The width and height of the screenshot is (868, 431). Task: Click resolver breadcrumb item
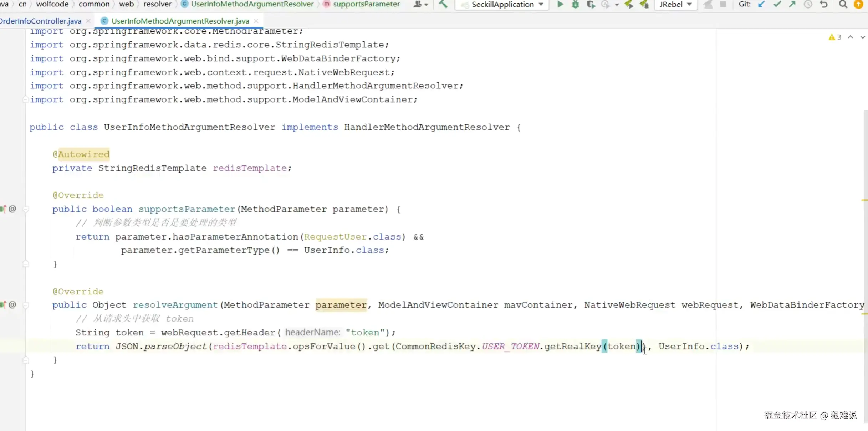(x=157, y=4)
